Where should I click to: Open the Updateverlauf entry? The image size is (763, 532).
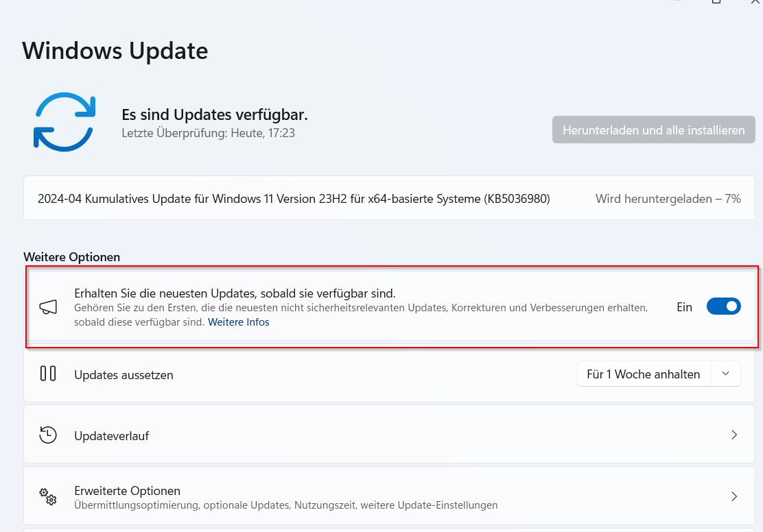click(111, 436)
